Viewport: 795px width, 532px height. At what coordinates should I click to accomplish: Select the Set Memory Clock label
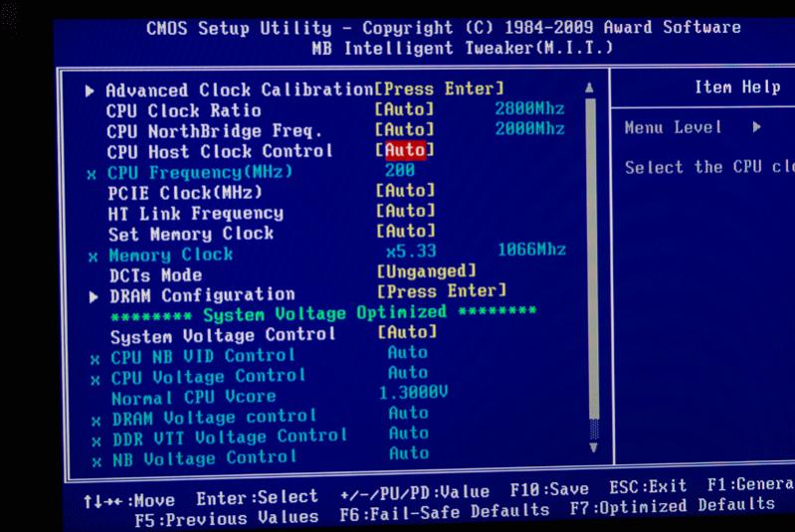point(191,234)
